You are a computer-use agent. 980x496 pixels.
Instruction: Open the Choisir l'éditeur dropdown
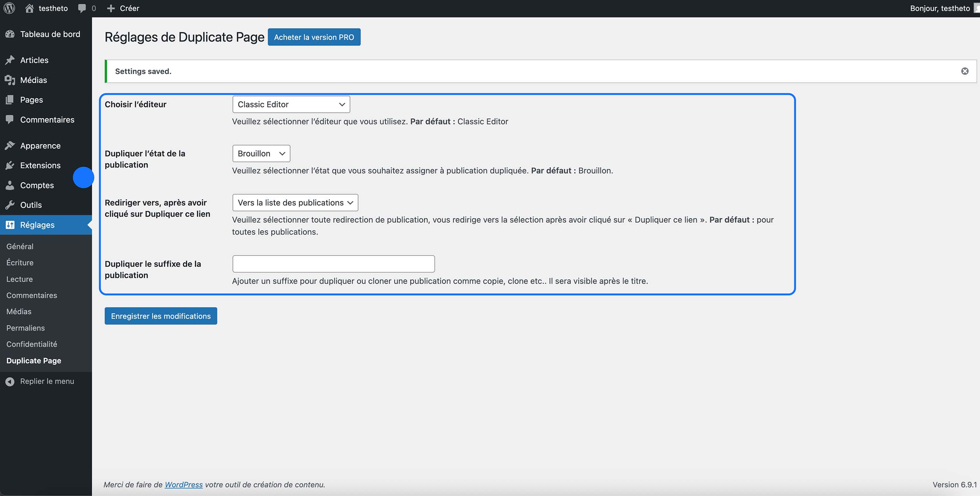290,104
